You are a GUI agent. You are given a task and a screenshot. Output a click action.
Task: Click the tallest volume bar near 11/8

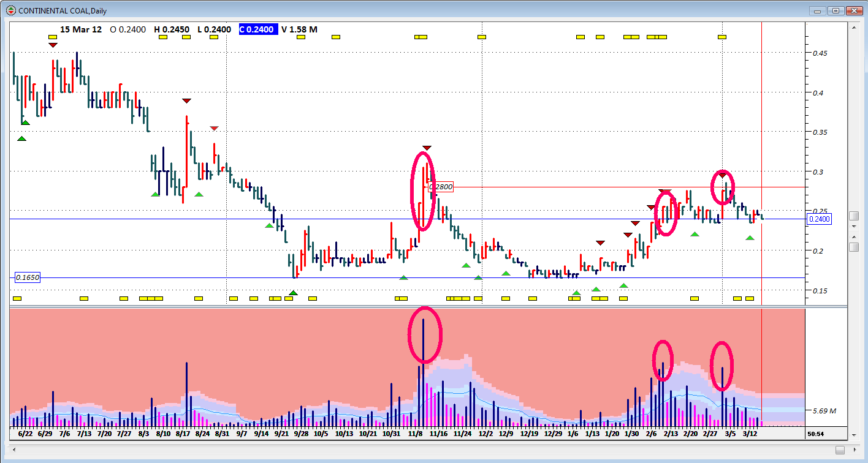pos(424,372)
